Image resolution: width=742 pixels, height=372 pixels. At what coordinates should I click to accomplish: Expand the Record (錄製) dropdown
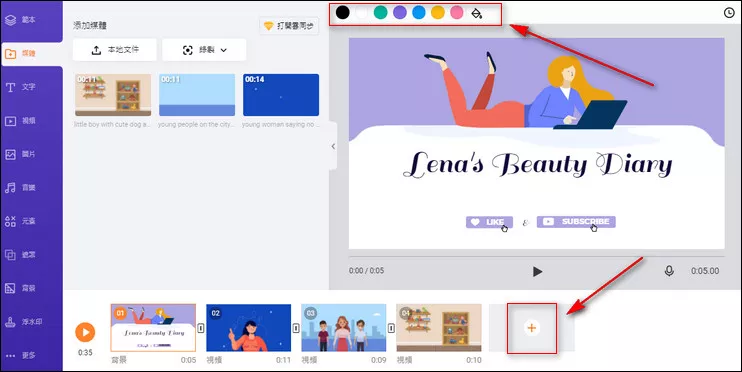pyautogui.click(x=204, y=50)
